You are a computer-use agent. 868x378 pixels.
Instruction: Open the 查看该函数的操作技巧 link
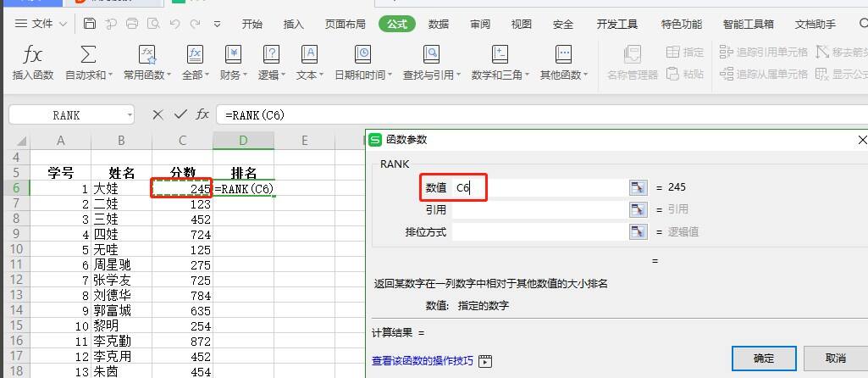[x=423, y=361]
